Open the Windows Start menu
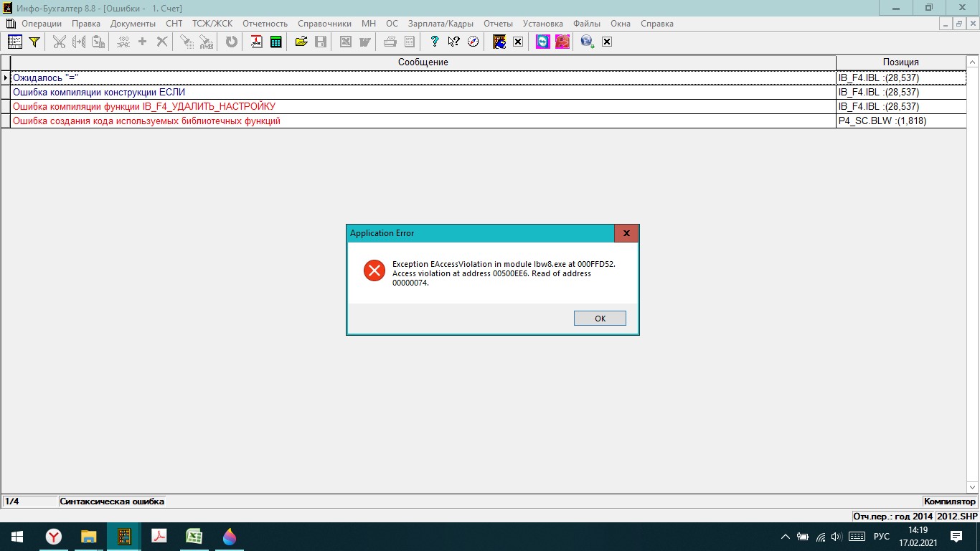Viewport: 980px width, 551px height. (17, 537)
